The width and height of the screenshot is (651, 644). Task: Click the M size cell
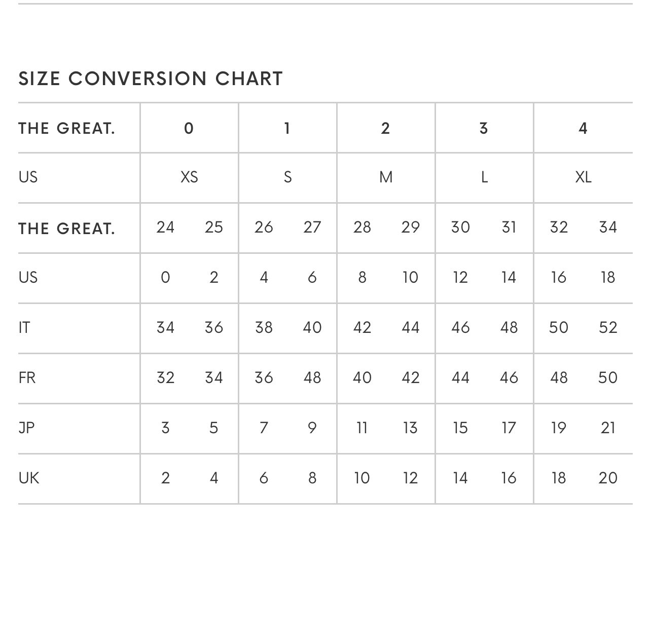point(386,177)
